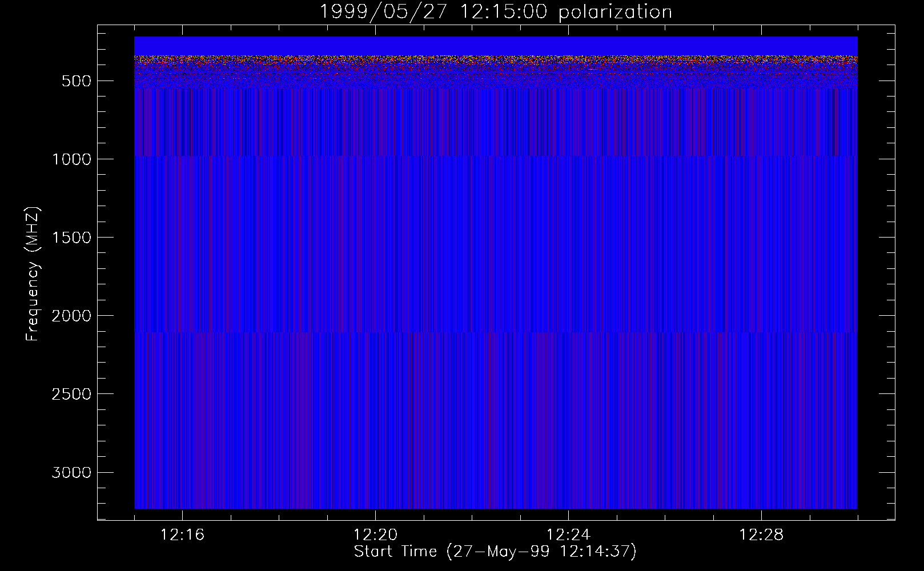Screen dimensions: 924x571
Task: Click the 'Start Time (27-May-99 12:14:37)' label
Action: [495, 552]
